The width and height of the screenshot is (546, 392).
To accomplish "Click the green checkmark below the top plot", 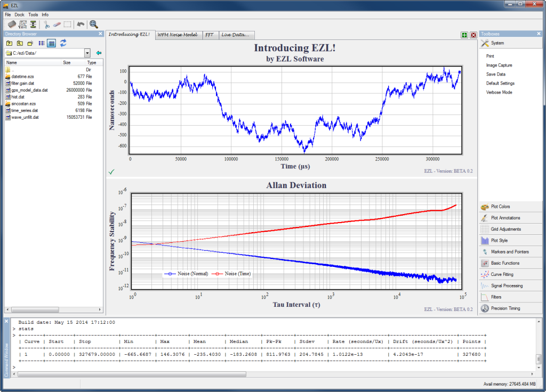I will [111, 172].
